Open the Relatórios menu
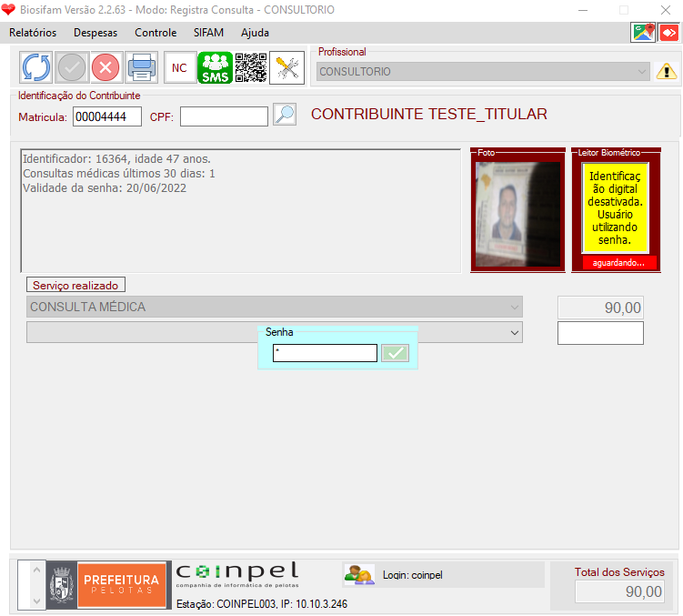 pyautogui.click(x=33, y=33)
